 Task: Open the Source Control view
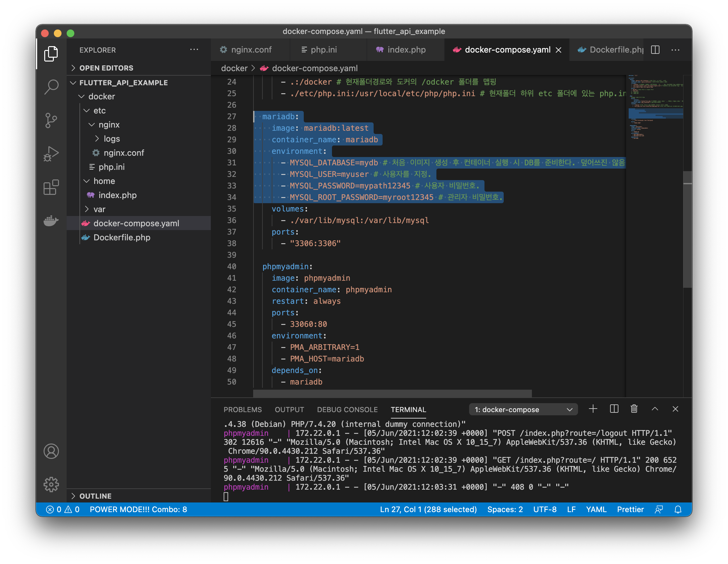pos(51,120)
